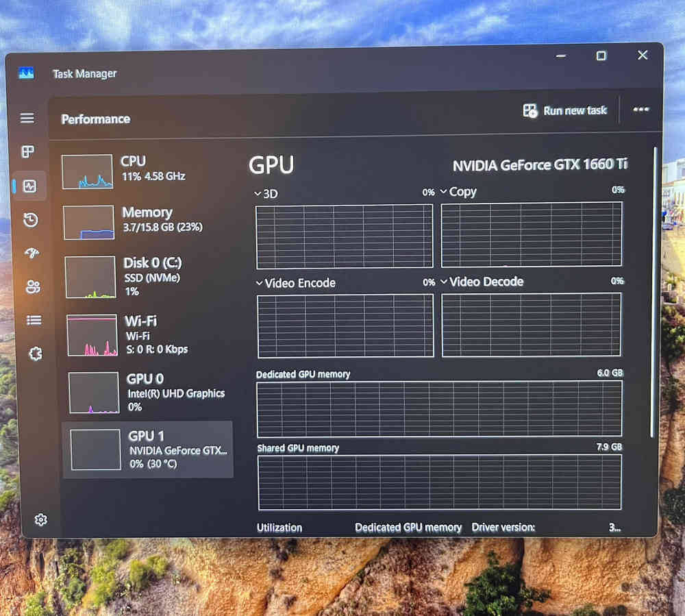The width and height of the screenshot is (685, 616).
Task: Maximize the Task Manager window
Action: click(601, 56)
